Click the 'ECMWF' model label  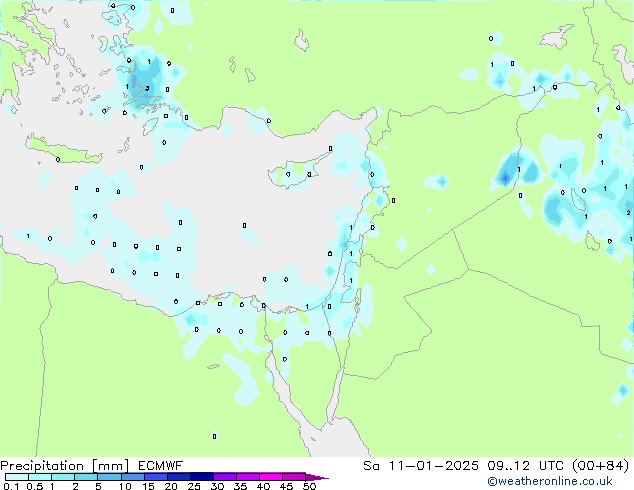[161, 466]
